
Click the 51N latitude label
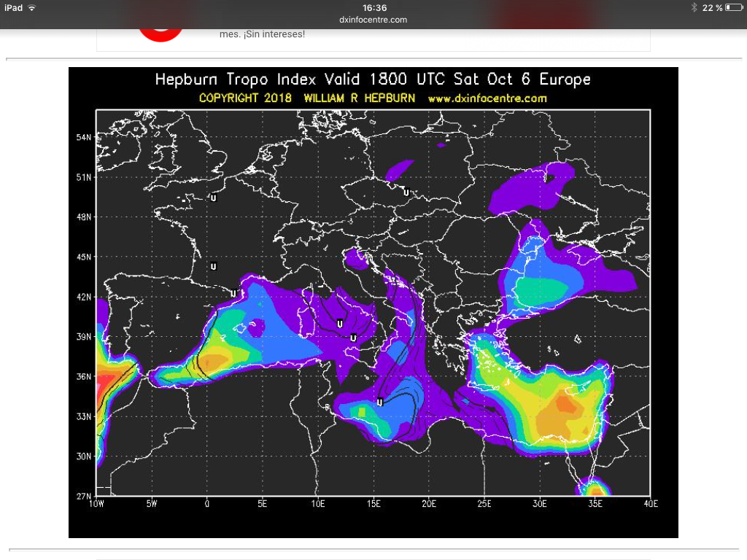83,178
